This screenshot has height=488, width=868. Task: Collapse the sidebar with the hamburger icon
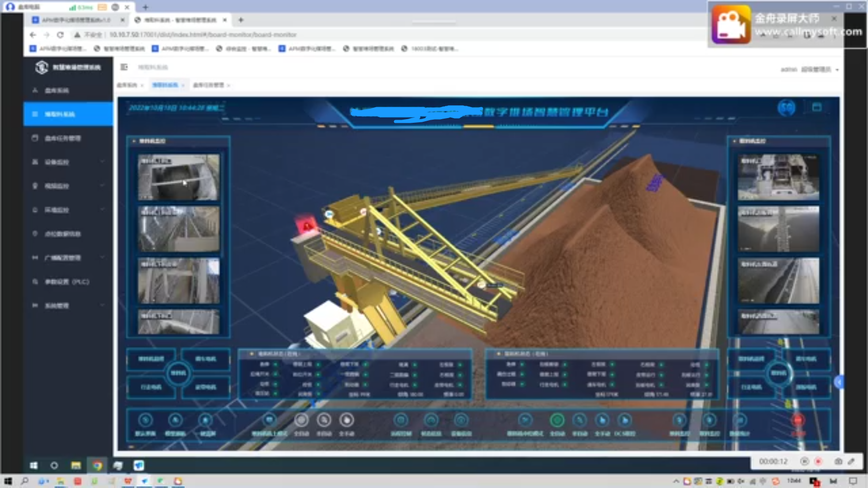coord(124,67)
